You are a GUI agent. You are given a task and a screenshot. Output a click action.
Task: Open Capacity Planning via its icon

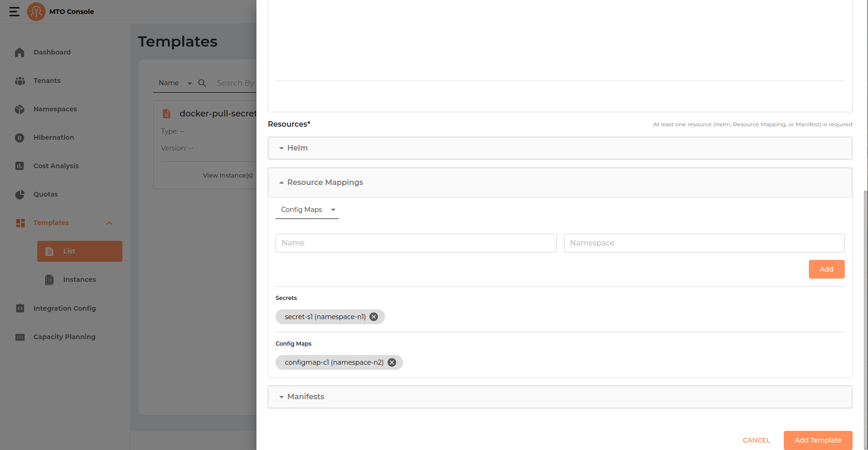20,336
